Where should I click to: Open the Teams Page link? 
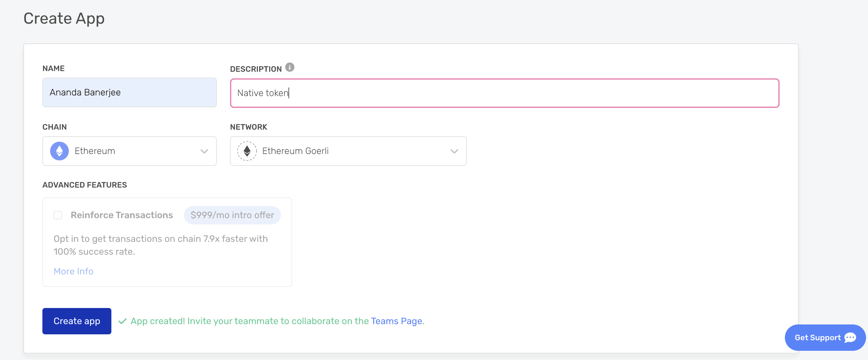click(396, 321)
